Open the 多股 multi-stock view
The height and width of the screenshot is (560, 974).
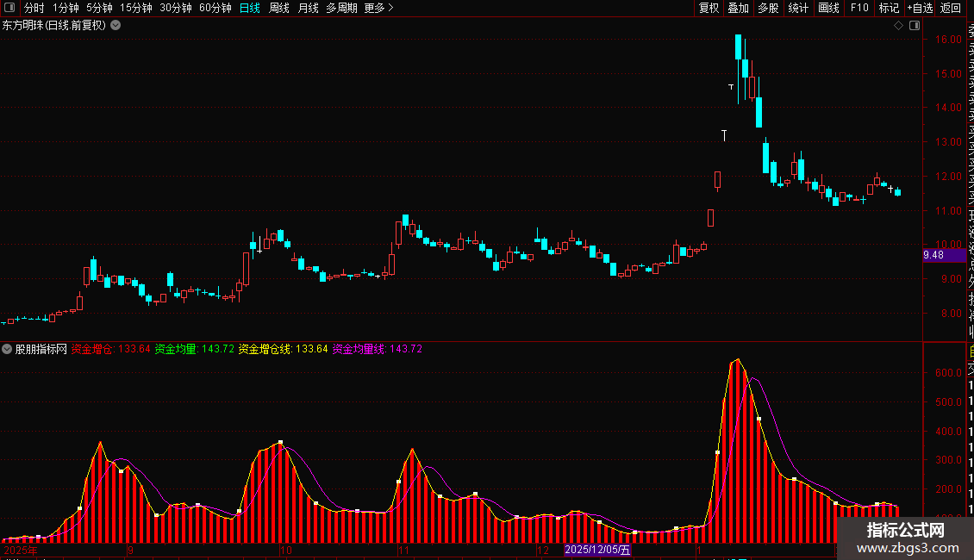[768, 8]
